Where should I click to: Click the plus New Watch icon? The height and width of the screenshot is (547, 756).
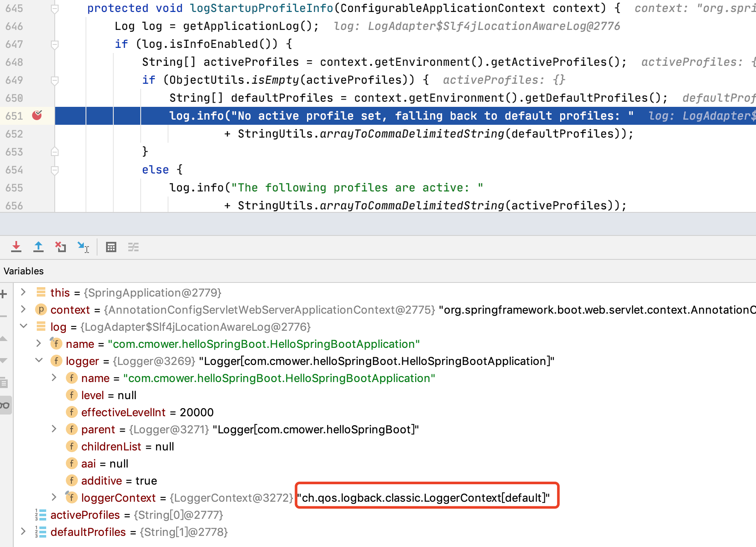click(x=4, y=294)
